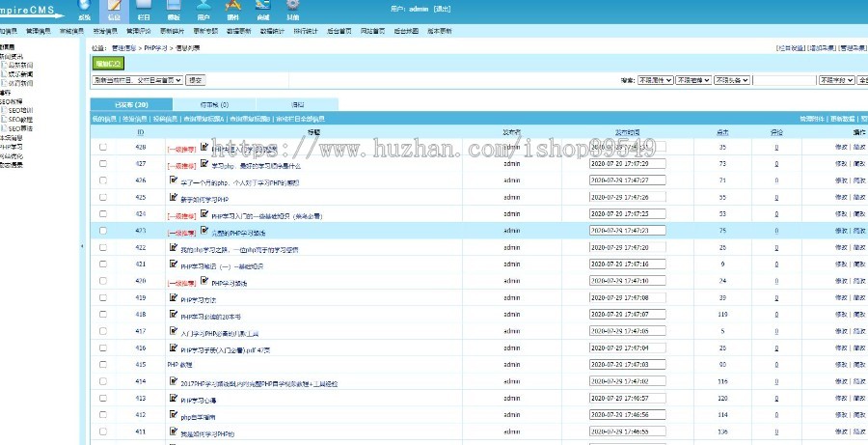
Task: Click the [退出] logout link
Action: pyautogui.click(x=443, y=9)
